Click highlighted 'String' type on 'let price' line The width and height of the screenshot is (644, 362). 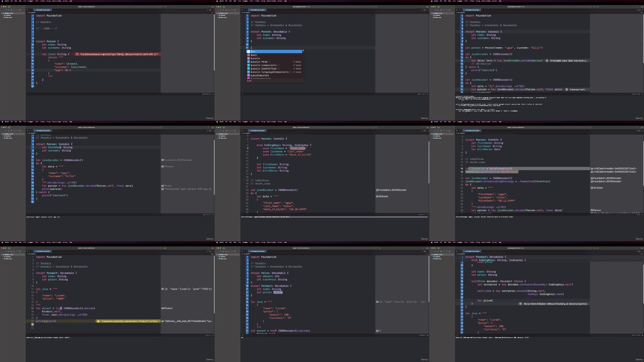point(278,293)
